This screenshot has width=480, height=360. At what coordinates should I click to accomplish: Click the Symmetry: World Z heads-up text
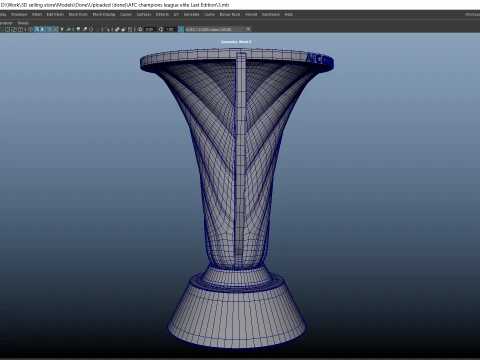point(236,42)
